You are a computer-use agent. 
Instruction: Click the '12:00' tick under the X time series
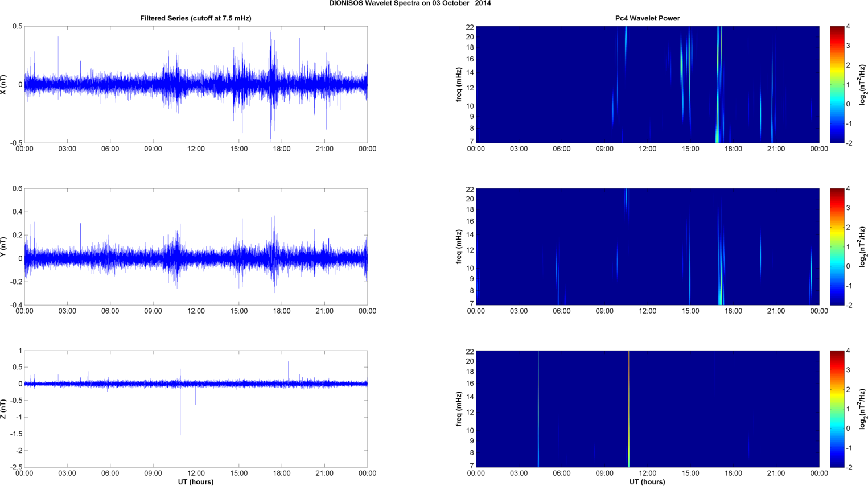click(196, 149)
